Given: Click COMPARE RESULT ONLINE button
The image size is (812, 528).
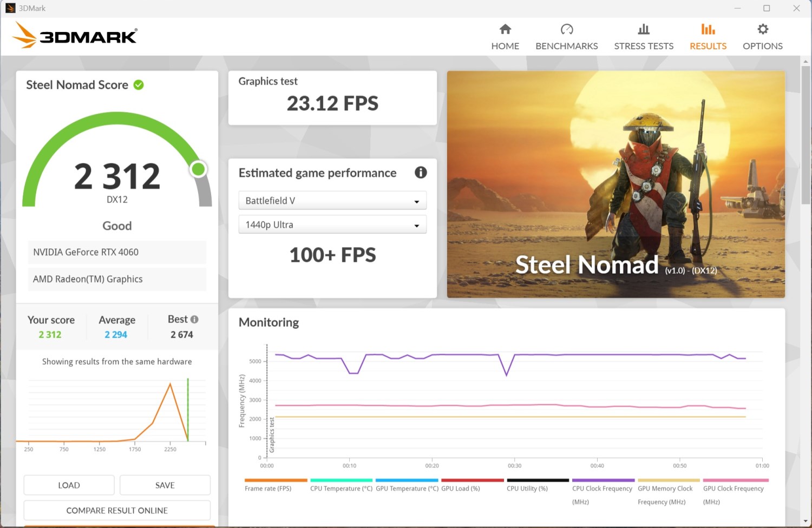Looking at the screenshot, I should pos(117,510).
